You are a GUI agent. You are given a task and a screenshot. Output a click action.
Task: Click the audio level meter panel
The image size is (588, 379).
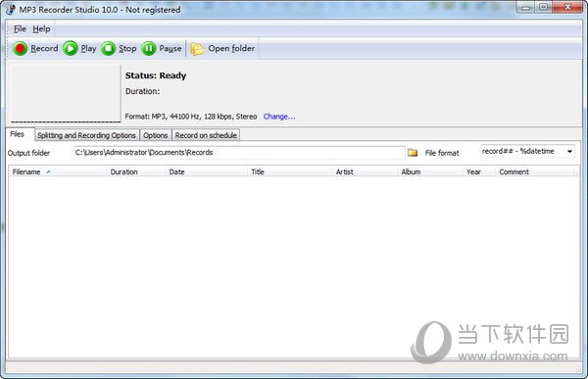(66, 93)
